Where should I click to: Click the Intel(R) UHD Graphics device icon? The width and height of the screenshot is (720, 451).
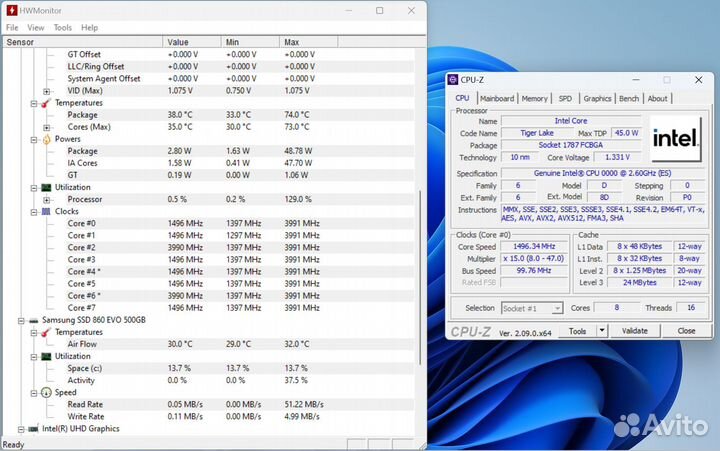coord(34,429)
